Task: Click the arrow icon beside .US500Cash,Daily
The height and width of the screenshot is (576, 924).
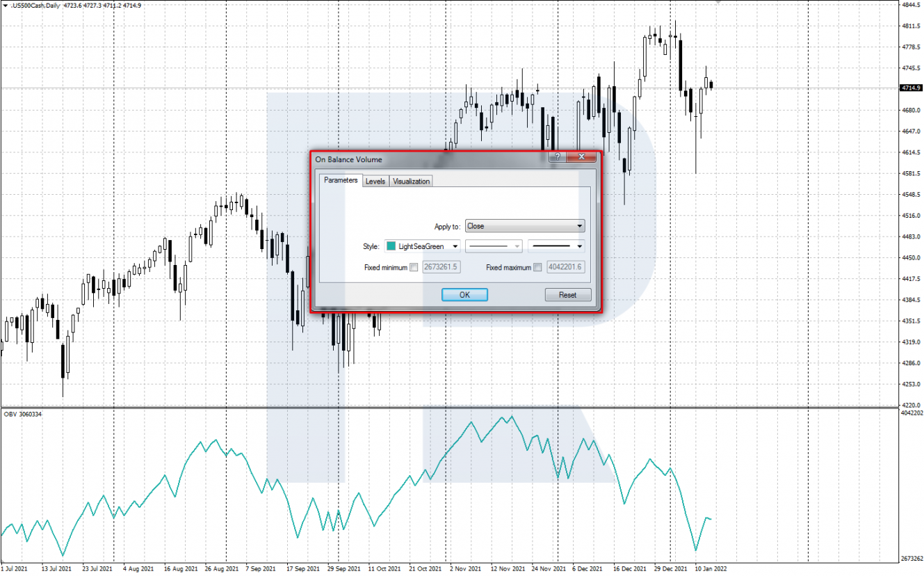Action: click(x=6, y=6)
